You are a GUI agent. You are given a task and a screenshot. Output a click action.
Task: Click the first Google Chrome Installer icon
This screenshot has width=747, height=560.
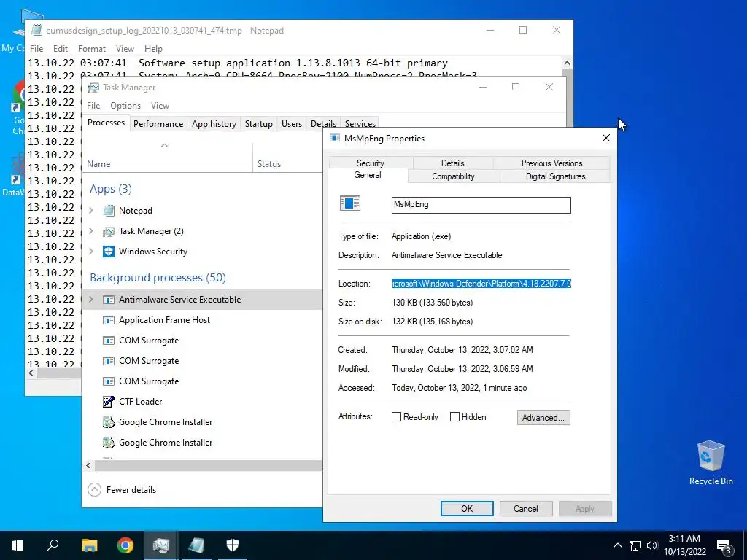click(x=109, y=422)
